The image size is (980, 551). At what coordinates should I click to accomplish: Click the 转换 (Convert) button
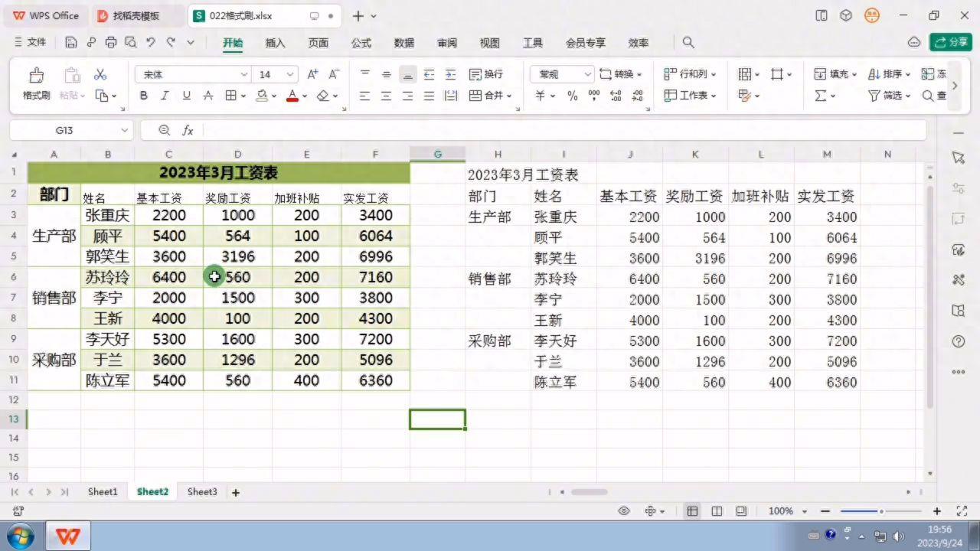(621, 74)
